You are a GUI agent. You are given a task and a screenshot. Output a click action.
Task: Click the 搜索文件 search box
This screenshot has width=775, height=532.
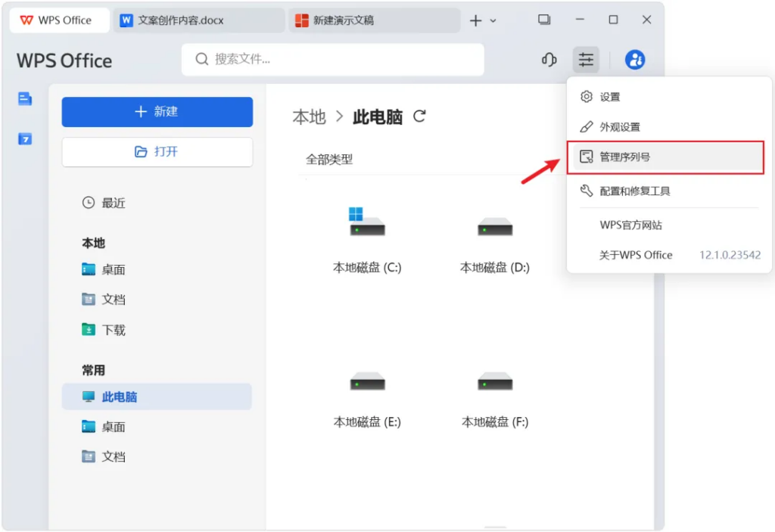(333, 59)
